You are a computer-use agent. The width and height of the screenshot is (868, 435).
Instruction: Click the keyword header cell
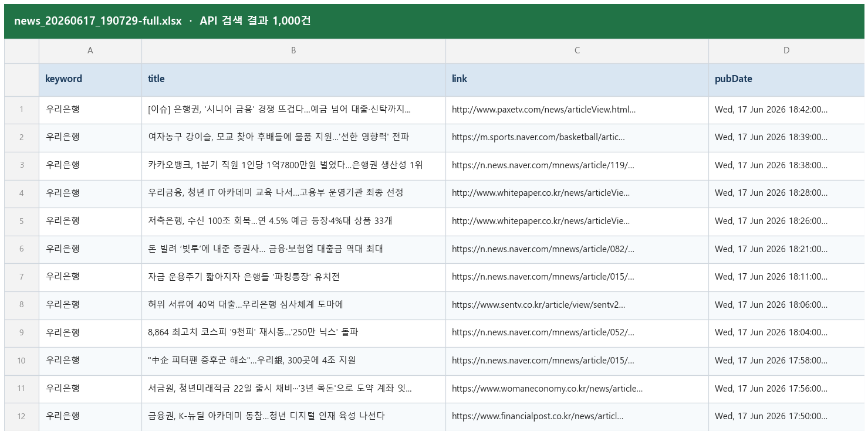pos(90,80)
